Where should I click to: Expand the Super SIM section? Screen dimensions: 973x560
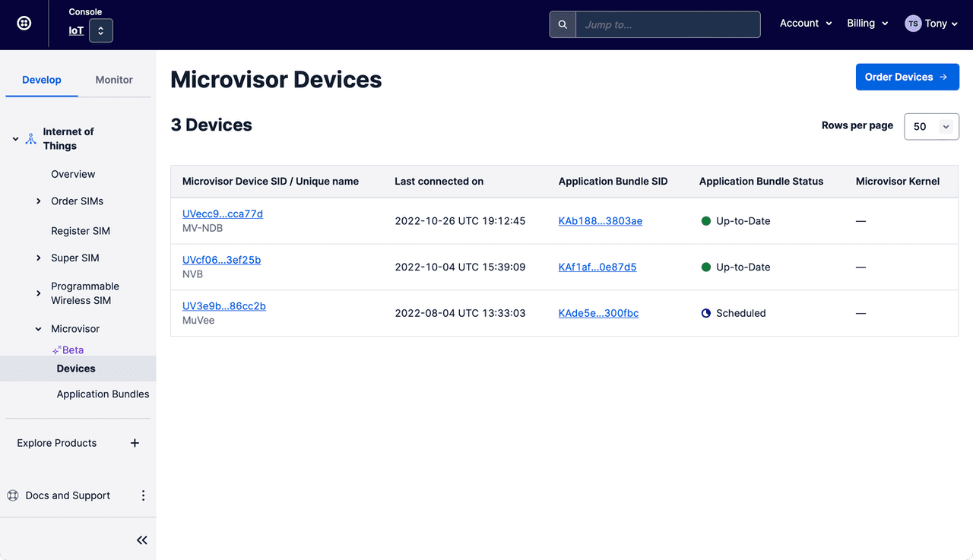click(39, 258)
